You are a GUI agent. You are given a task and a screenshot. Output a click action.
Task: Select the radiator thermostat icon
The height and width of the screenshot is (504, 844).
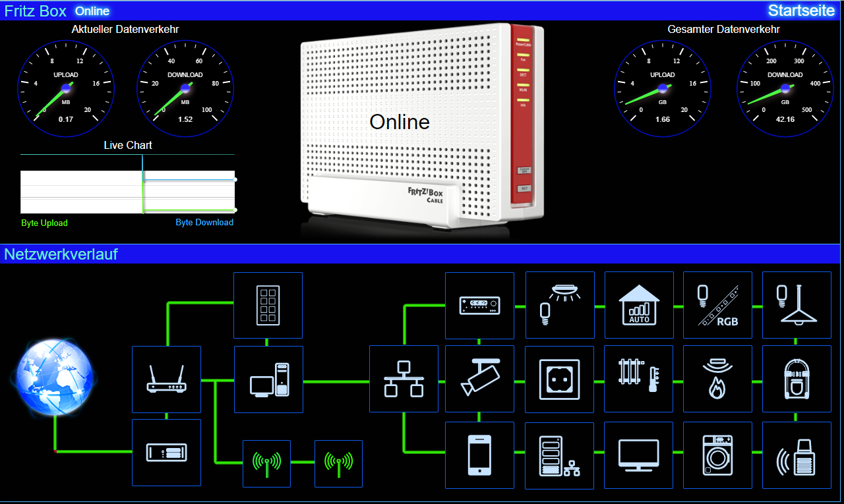(x=638, y=379)
